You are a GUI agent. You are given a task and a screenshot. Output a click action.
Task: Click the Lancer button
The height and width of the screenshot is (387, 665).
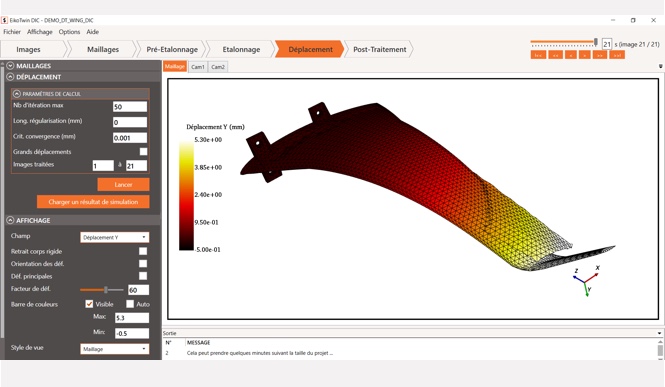tap(123, 184)
